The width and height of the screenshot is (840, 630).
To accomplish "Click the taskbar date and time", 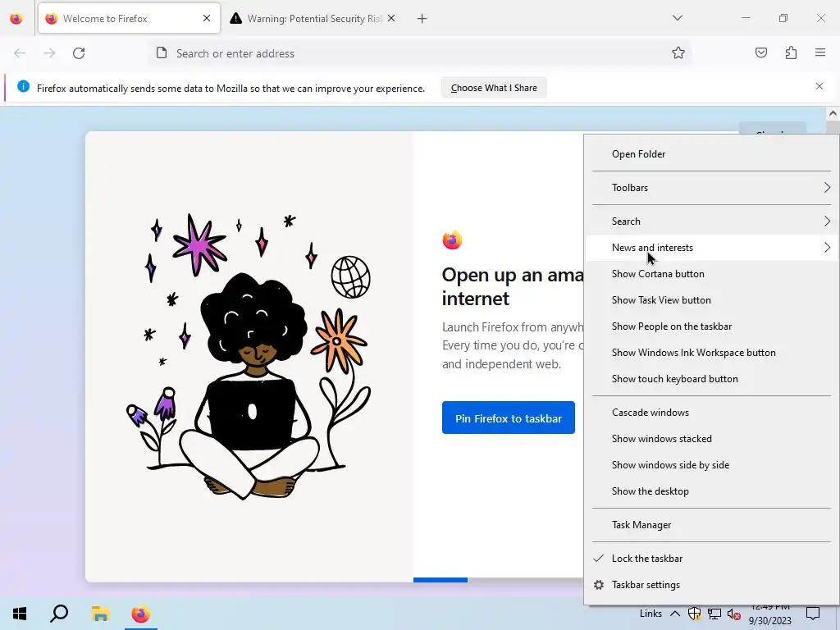I will click(x=769, y=614).
